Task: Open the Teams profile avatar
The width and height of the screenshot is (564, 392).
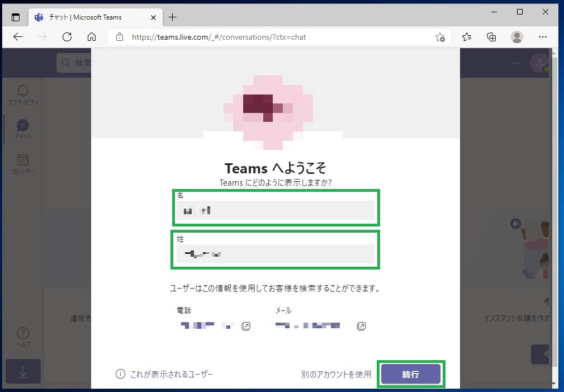Action: [x=539, y=63]
